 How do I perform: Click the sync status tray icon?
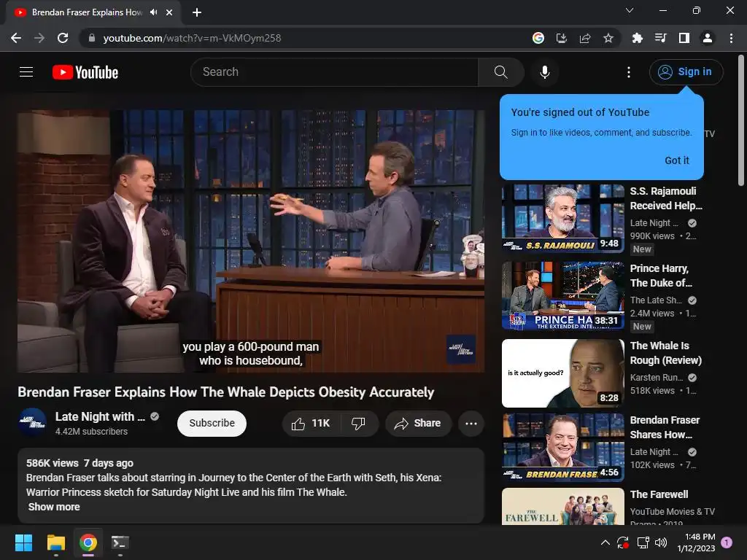[x=623, y=542]
